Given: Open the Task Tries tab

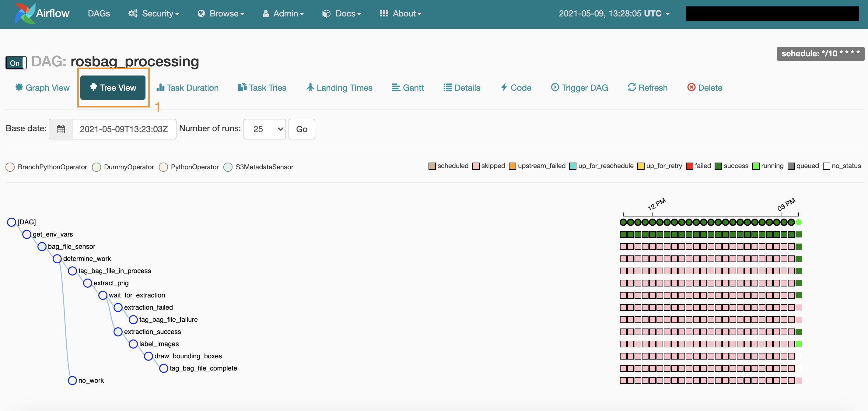Looking at the screenshot, I should pos(262,88).
